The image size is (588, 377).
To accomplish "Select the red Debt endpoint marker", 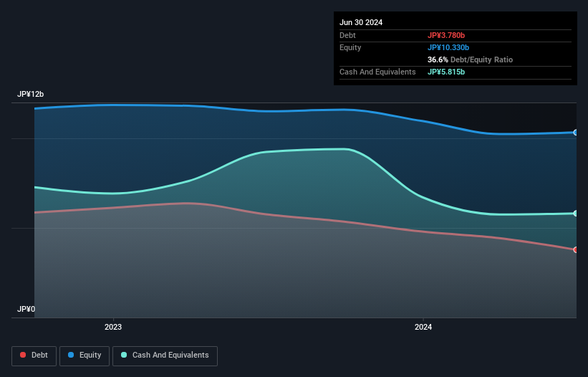I will coord(576,250).
